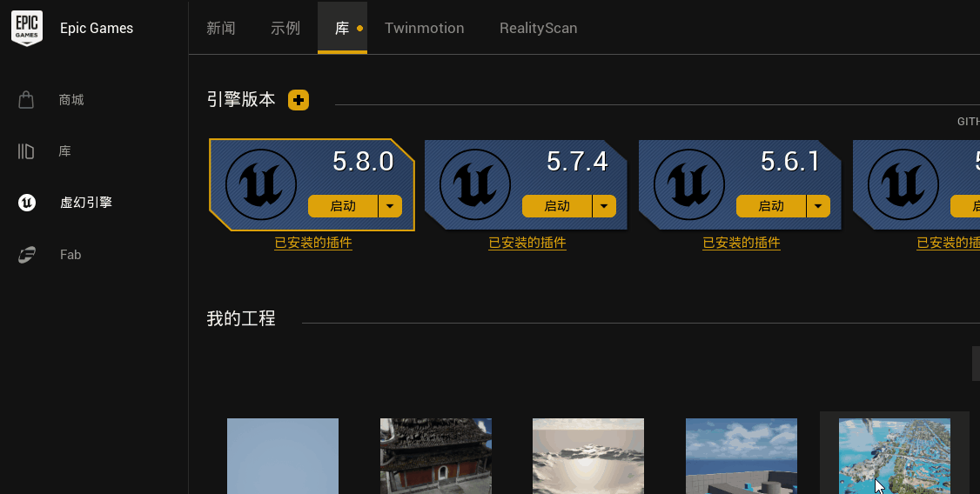Select the Chinese temple project thumbnail

436,456
